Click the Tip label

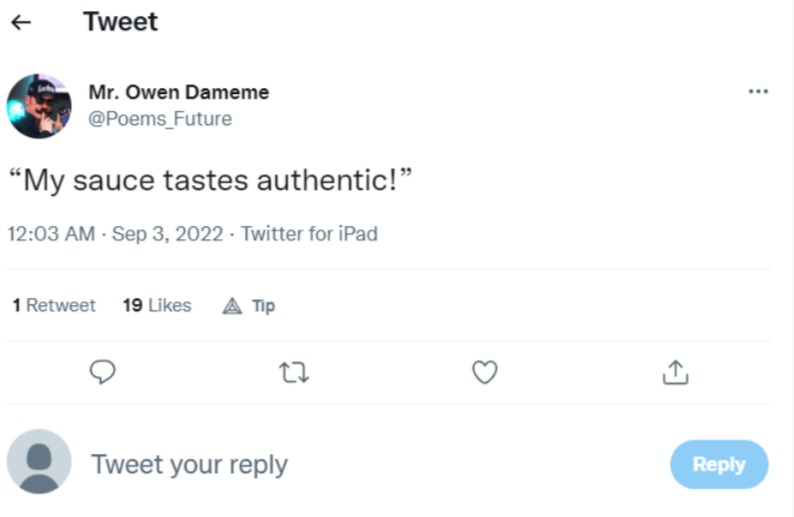pos(263,306)
